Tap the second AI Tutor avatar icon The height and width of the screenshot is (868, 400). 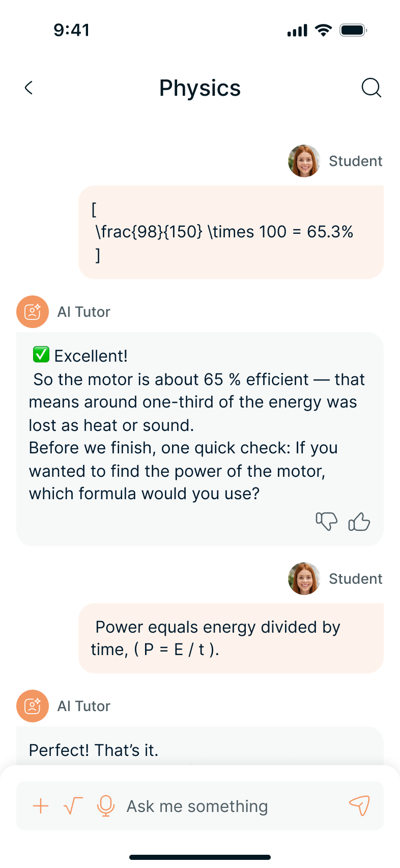point(33,706)
